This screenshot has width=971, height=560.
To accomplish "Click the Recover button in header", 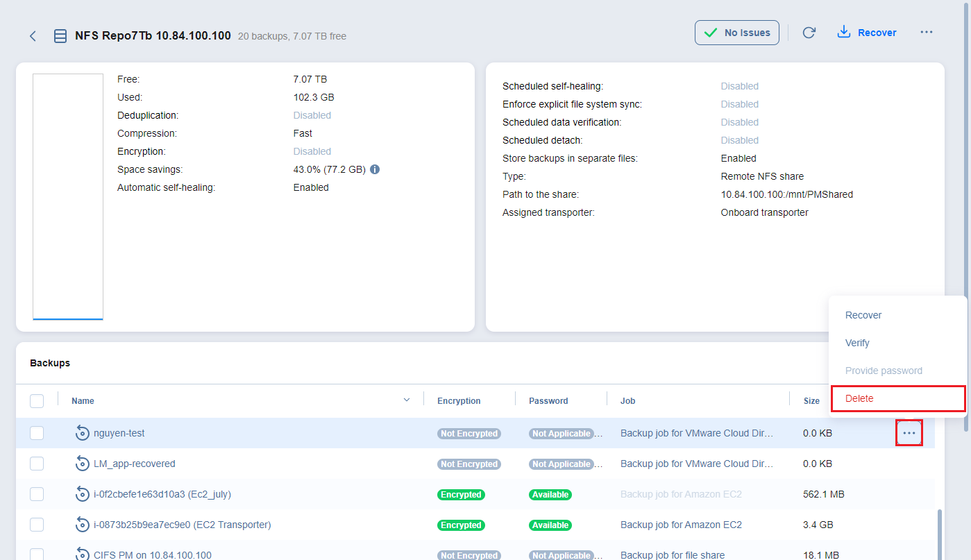I will [x=867, y=33].
